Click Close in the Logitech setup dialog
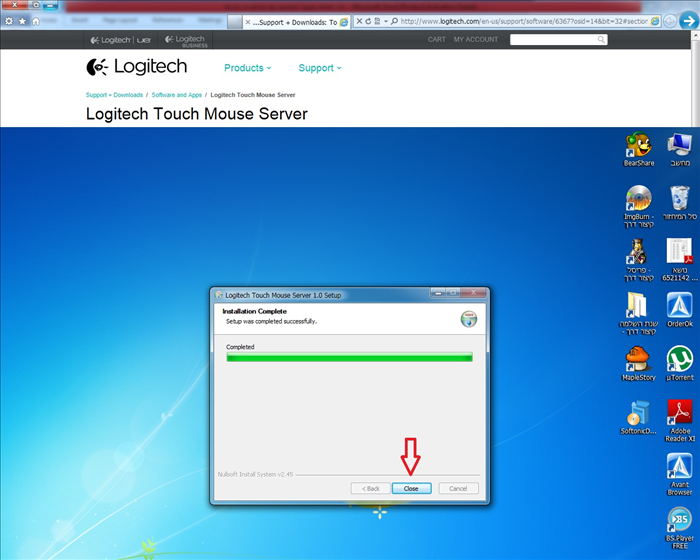 [411, 488]
